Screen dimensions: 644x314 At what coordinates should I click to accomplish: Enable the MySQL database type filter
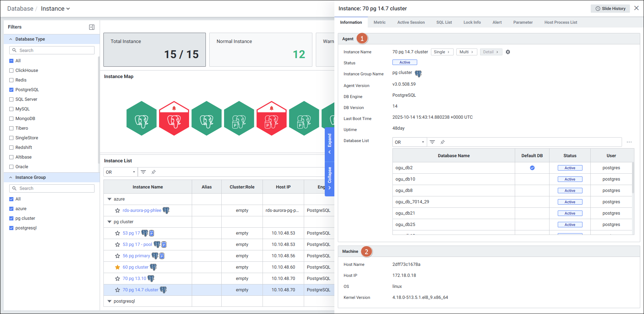(11, 109)
